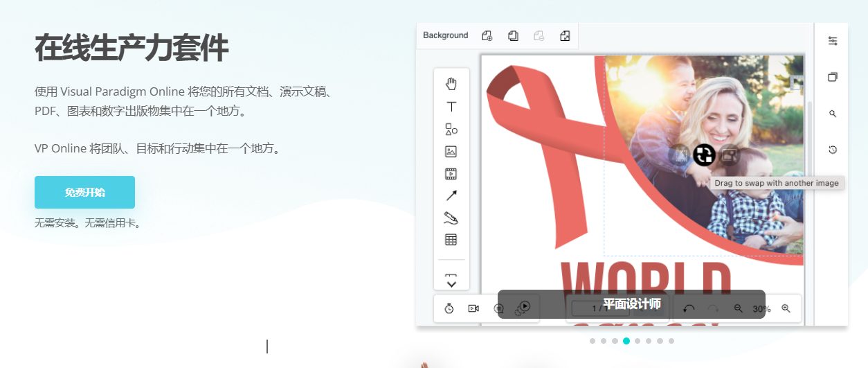
Task: Click the Background label in toolbar
Action: point(446,35)
